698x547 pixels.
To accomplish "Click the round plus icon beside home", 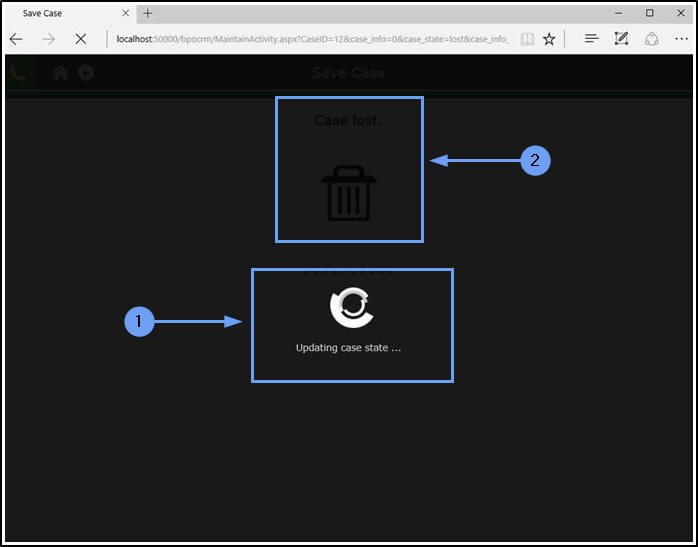I will pos(86,73).
